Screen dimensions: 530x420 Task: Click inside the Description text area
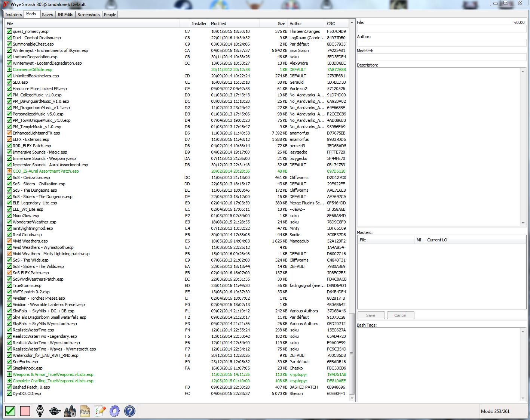[438, 147]
